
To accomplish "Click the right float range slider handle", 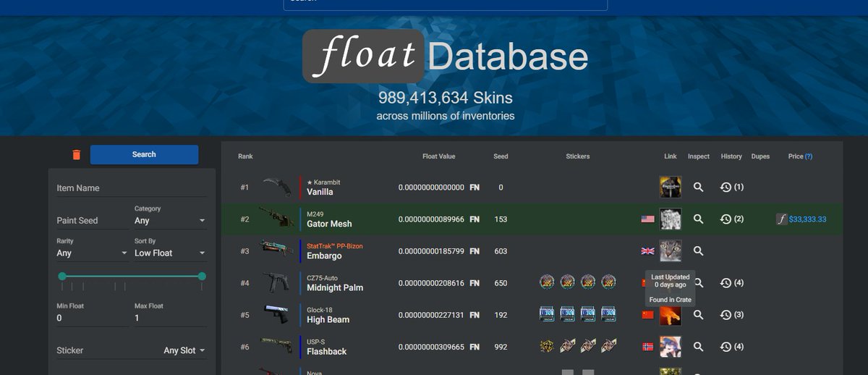I will (202, 276).
